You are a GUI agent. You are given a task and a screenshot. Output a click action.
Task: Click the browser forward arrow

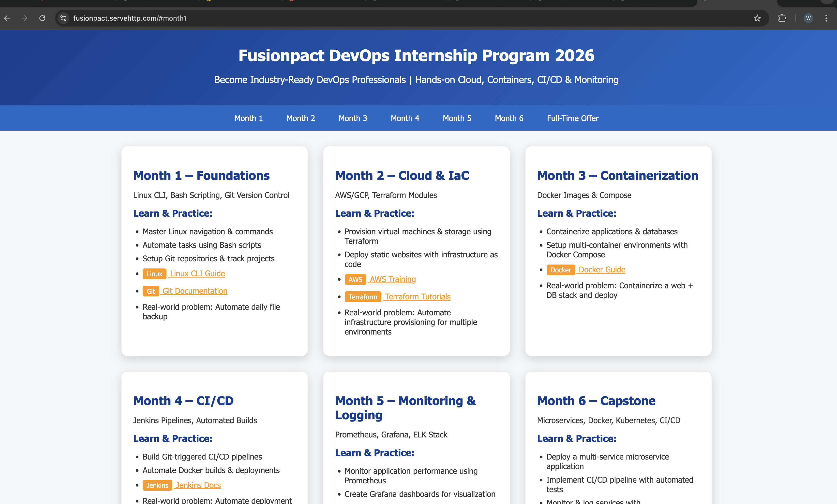point(24,18)
